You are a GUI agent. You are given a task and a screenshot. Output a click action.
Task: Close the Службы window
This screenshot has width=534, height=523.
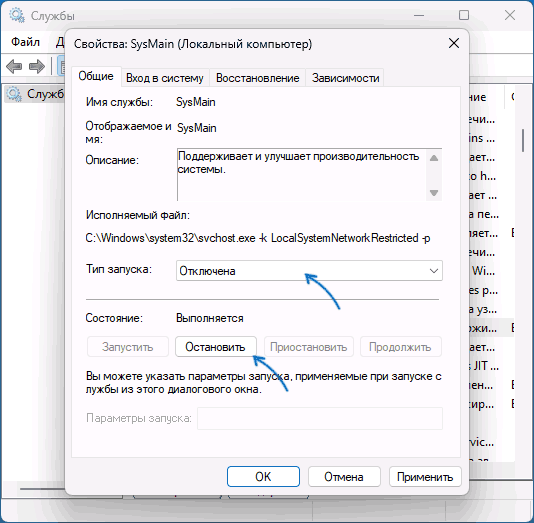click(510, 15)
